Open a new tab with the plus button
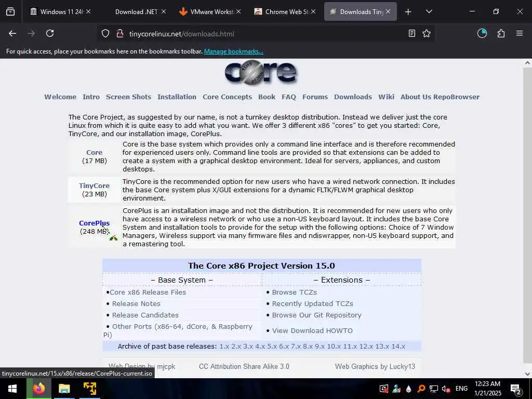 pyautogui.click(x=408, y=12)
